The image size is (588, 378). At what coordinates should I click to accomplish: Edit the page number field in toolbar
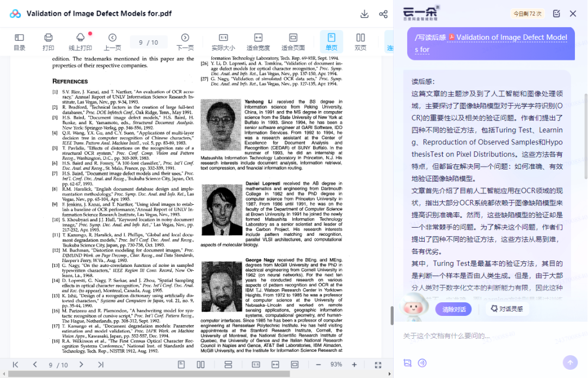click(149, 42)
